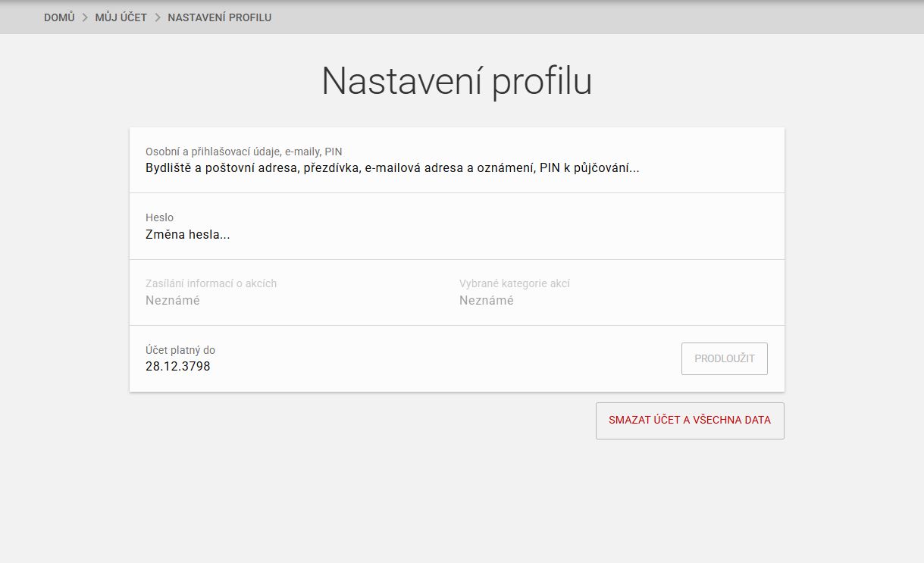The image size is (924, 563).
Task: Click Neznámé under Zasílání informací o akcích
Action: click(x=172, y=301)
